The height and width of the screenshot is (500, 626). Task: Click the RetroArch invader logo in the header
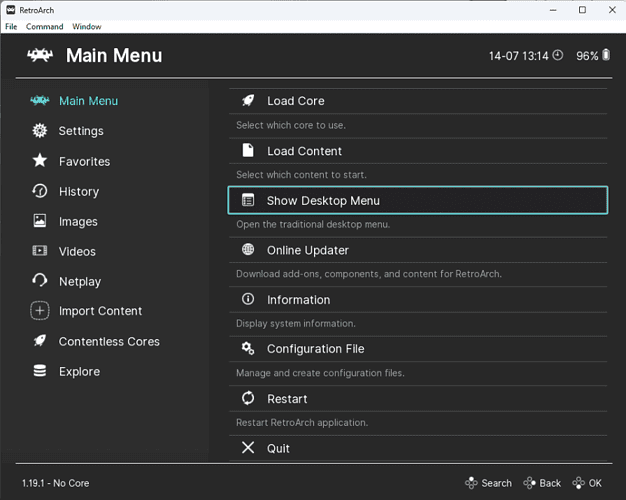tap(40, 56)
